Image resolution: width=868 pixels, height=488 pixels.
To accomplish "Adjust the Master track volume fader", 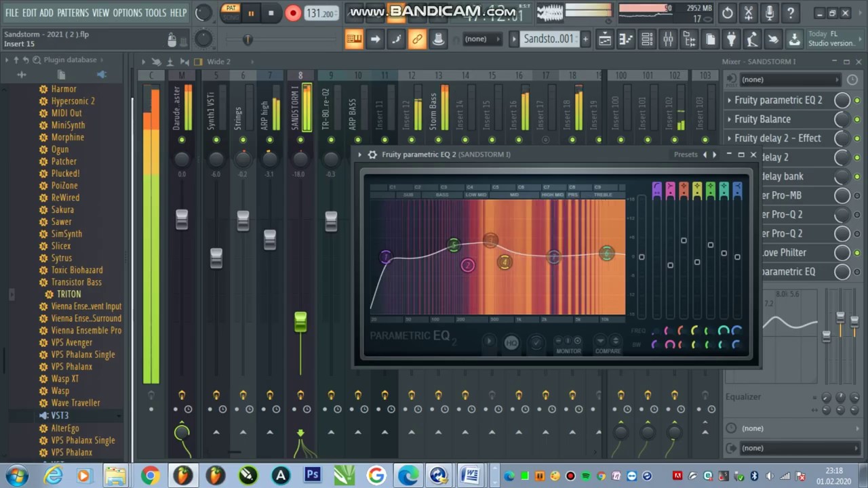I will 182,220.
